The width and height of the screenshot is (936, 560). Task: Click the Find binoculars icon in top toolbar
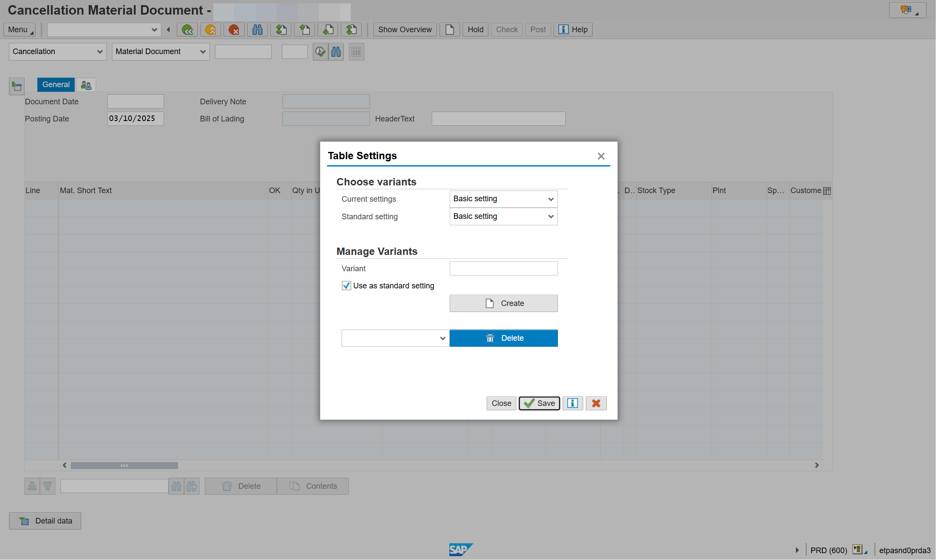257,30
